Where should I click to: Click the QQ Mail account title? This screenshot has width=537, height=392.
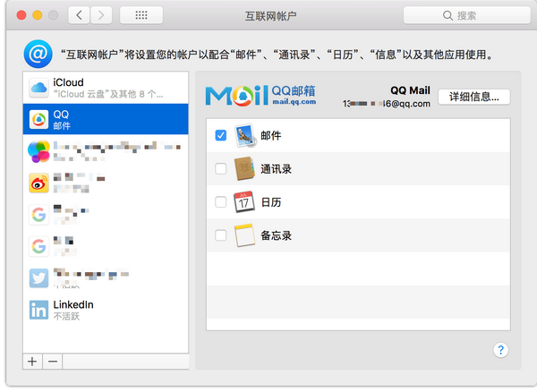[410, 90]
